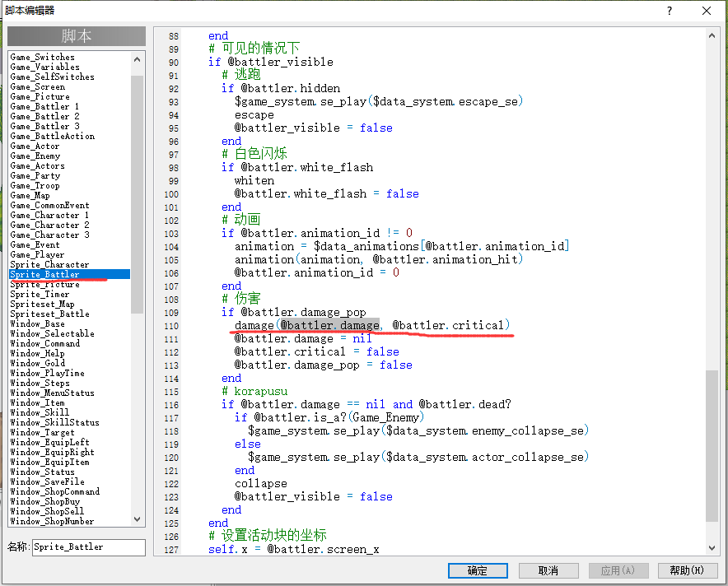The height and width of the screenshot is (586, 728).
Task: Click the script list scrollbar thumb
Action: pos(137,194)
